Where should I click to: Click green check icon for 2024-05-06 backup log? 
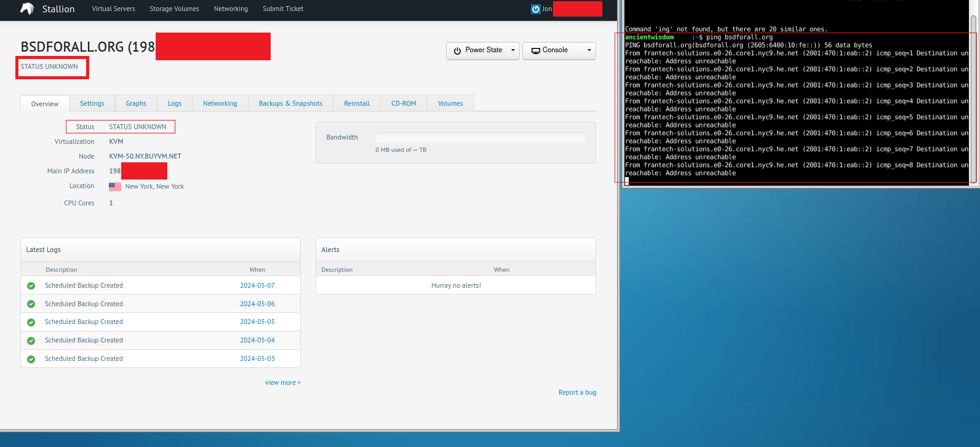coord(31,304)
